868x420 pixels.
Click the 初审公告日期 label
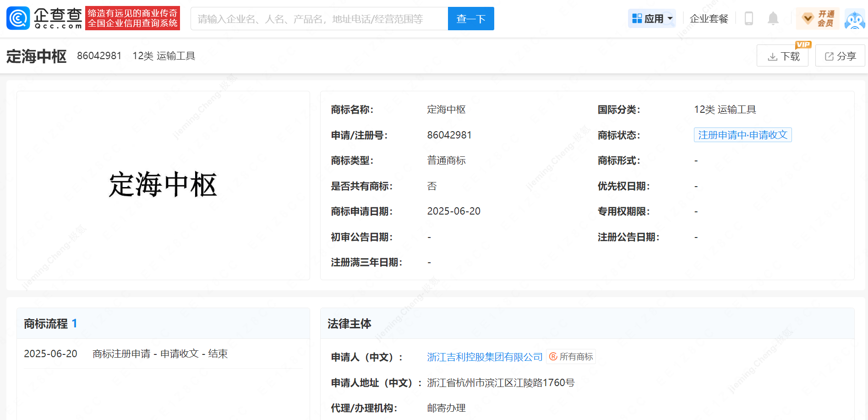pos(362,237)
